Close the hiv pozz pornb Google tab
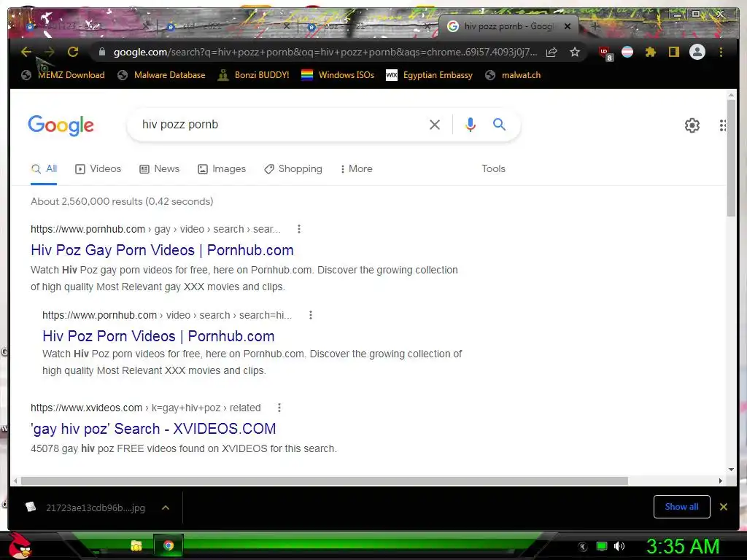Image resolution: width=747 pixels, height=560 pixels. [x=568, y=27]
